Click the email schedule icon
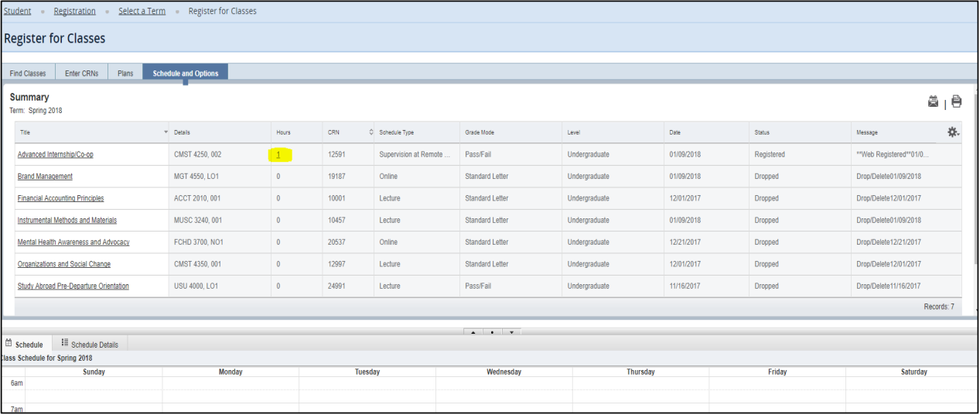Viewport: 980px width, 415px height. tap(933, 101)
